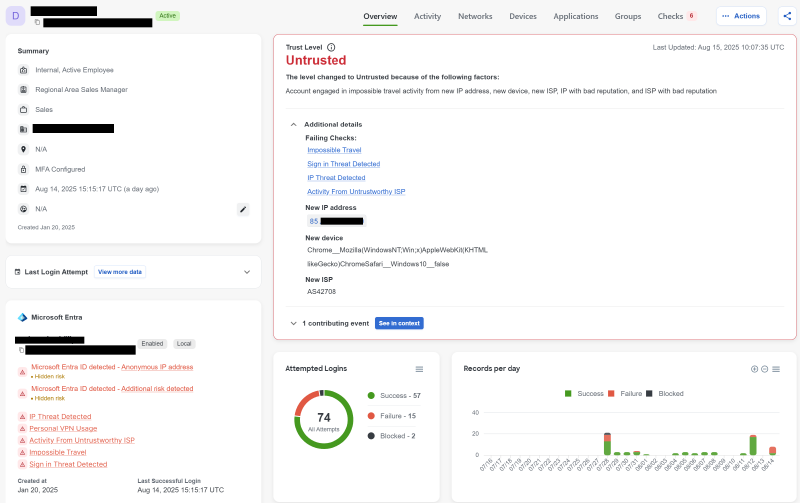
Task: Open the Attempted Logins hamburger menu
Action: click(x=419, y=369)
